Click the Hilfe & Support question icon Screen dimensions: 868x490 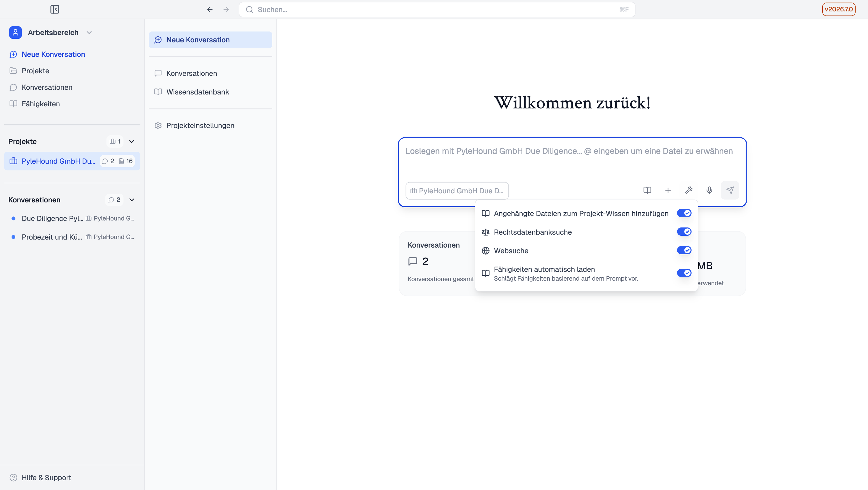(14, 478)
